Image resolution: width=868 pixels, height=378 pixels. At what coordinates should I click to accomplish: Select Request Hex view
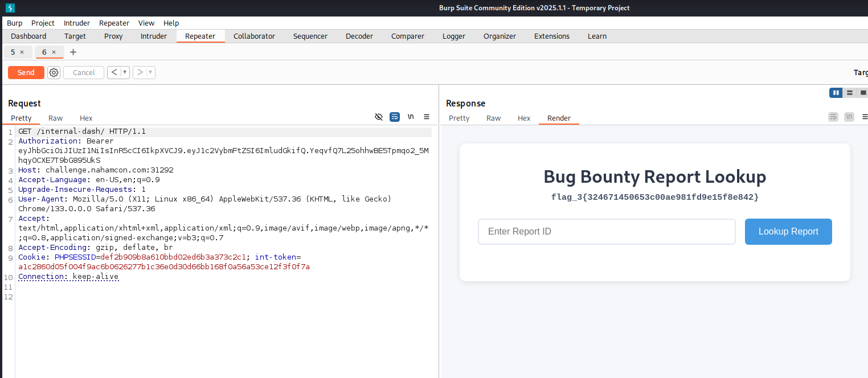86,118
